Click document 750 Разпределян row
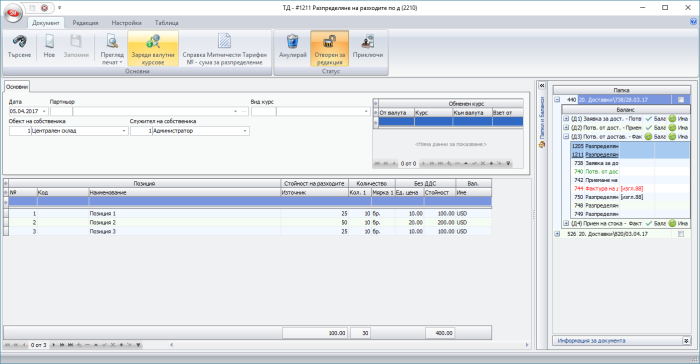The height and width of the screenshot is (364, 700). pyautogui.click(x=630, y=197)
